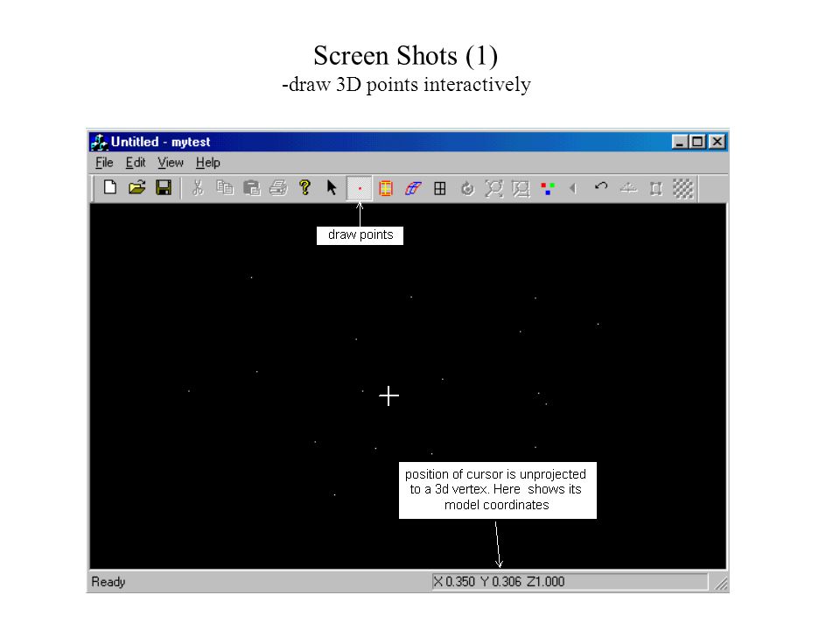Click the gray left-pointing triangle icon

(573, 188)
